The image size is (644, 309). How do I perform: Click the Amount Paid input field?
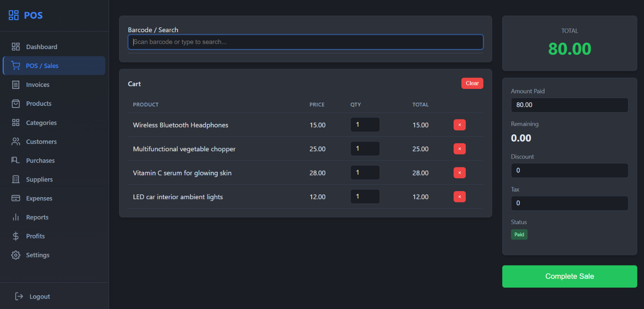click(x=570, y=105)
